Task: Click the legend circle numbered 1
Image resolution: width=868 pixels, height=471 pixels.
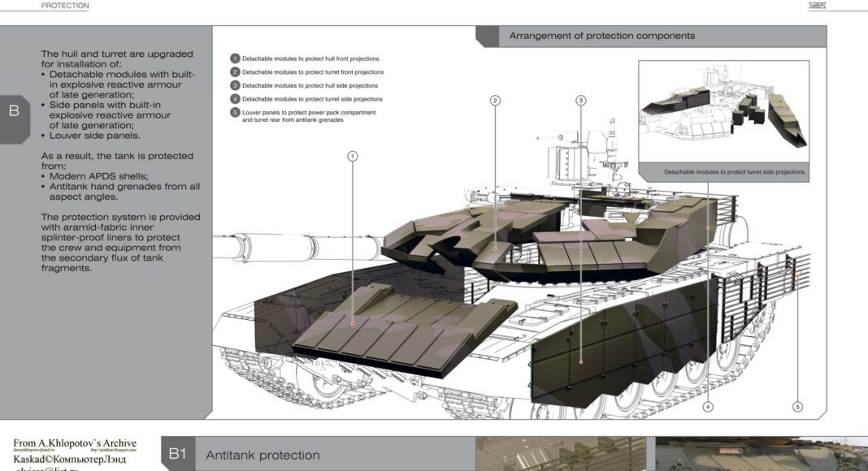Action: [x=235, y=58]
